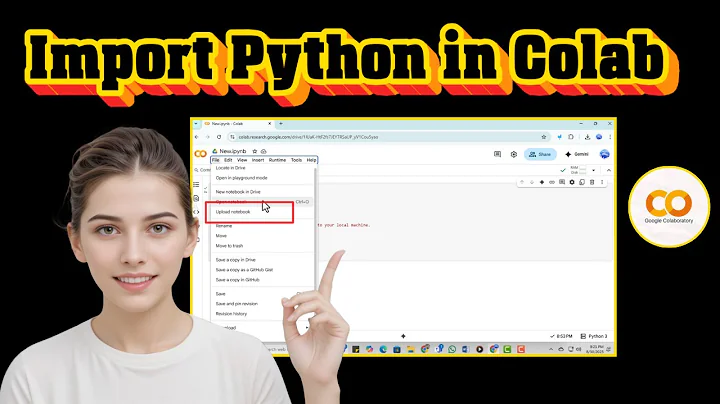Reload the browser page
Screen dimensions: 720x404
pyautogui.click(x=219, y=137)
